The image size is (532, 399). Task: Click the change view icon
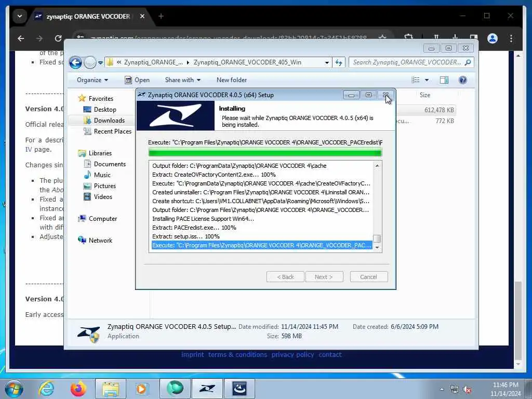tap(415, 80)
